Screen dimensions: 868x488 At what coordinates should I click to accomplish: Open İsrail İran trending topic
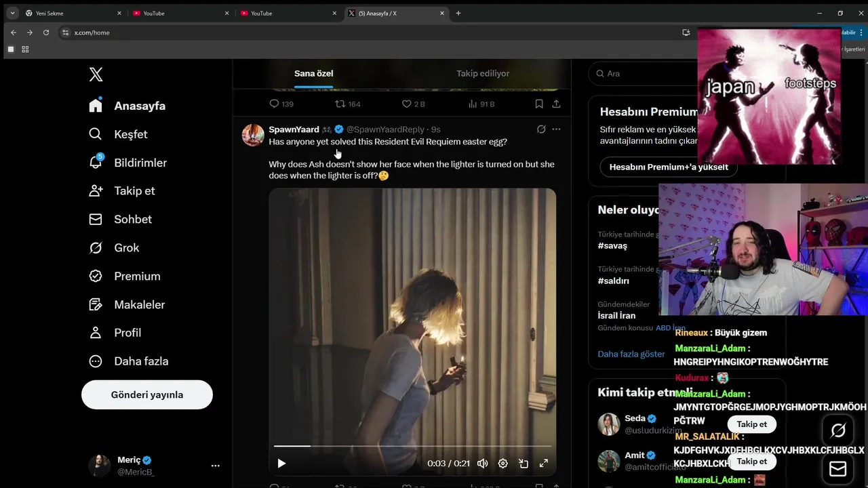pos(616,315)
